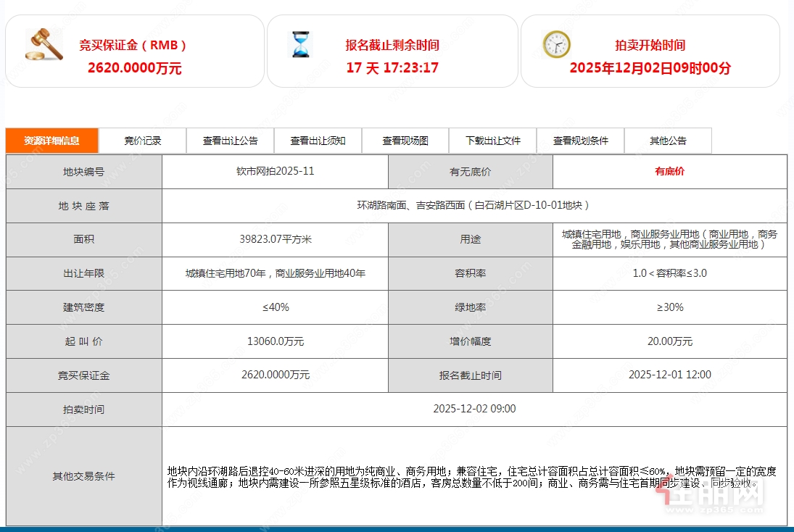Click the red 有底价 text
Image resolution: width=794 pixels, height=532 pixels.
(669, 172)
